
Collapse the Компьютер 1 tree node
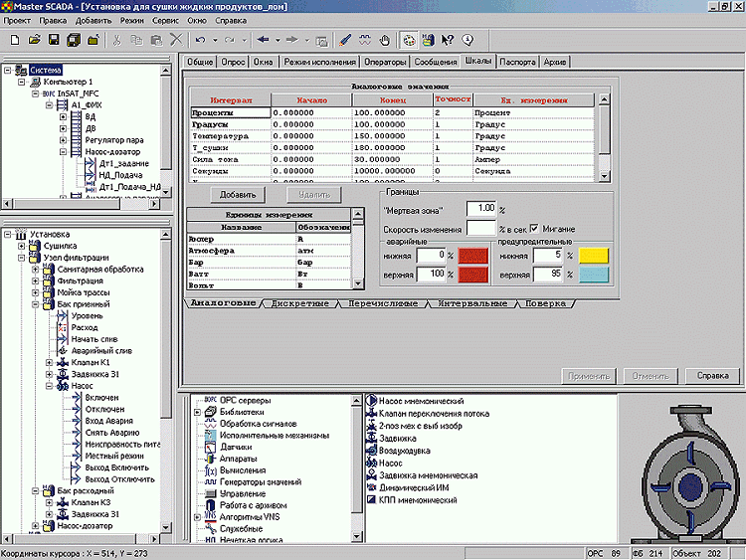click(x=22, y=82)
